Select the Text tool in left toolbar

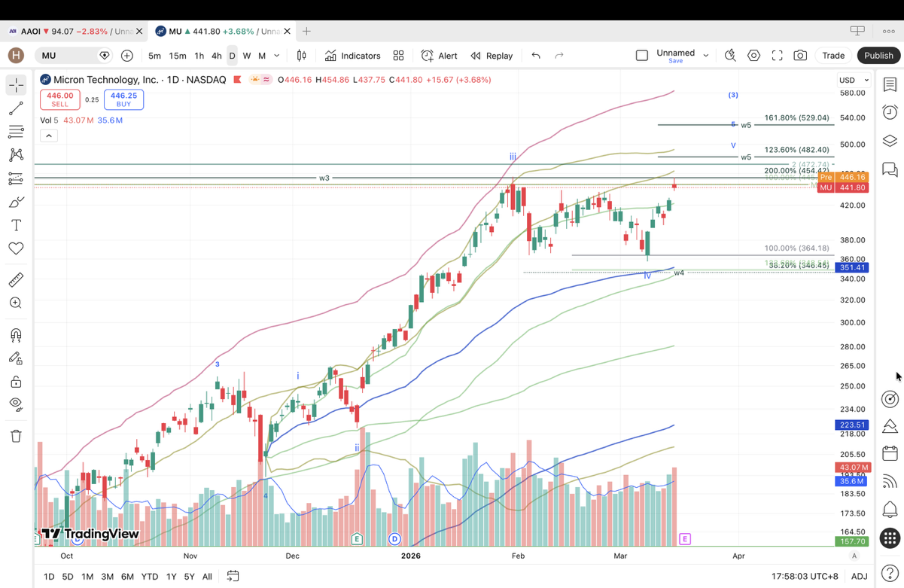(16, 225)
